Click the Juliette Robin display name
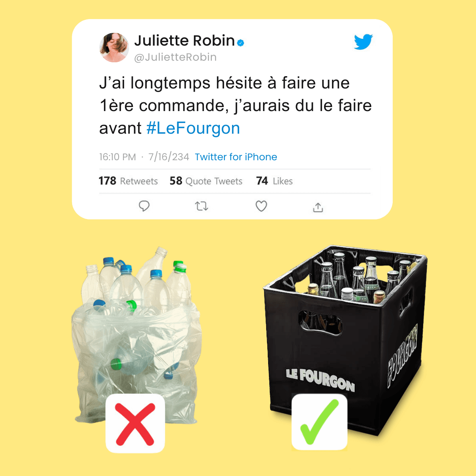 pos(184,40)
